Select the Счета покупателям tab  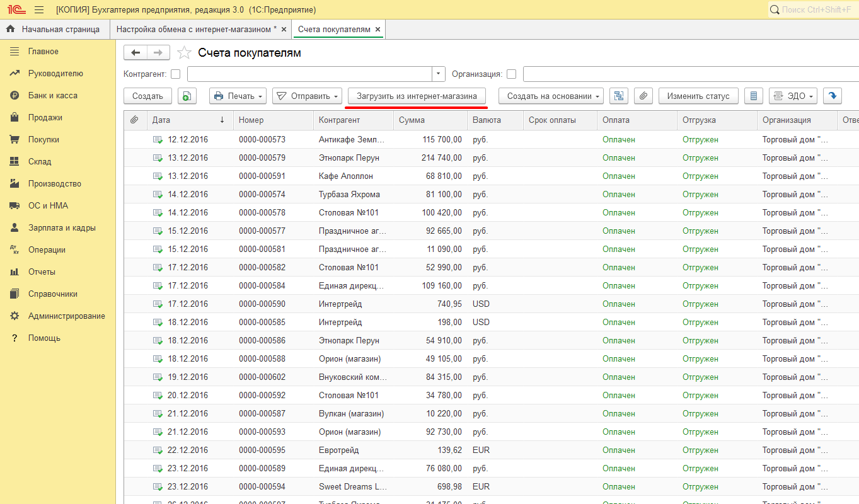point(334,29)
